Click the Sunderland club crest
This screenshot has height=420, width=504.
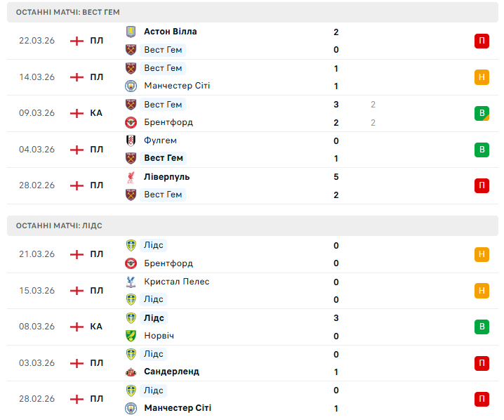point(131,372)
